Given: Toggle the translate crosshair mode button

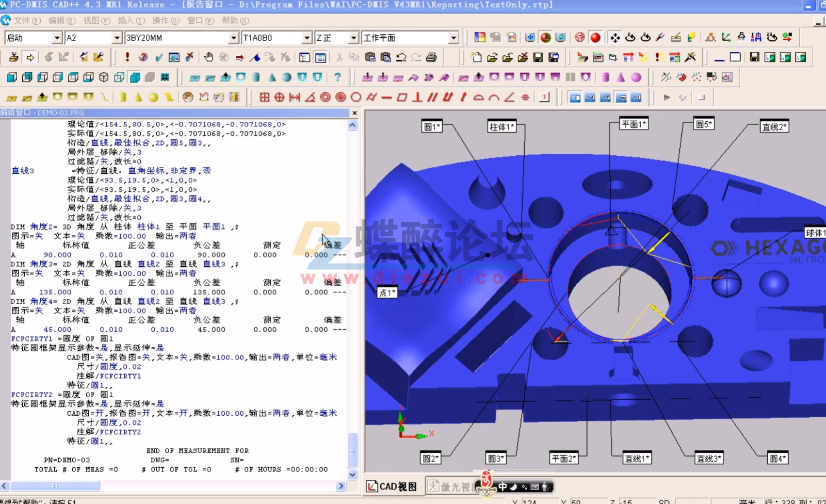Looking at the screenshot, I should click(615, 38).
